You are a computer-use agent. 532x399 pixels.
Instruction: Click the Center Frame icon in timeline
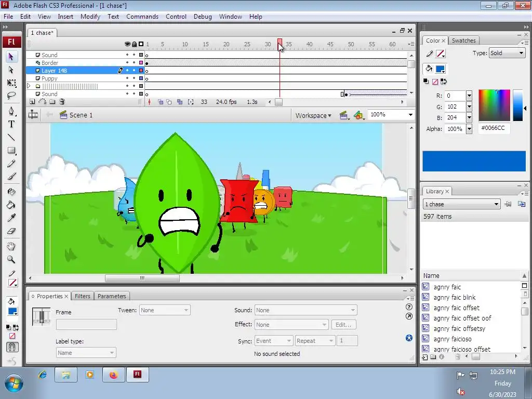coord(149,102)
